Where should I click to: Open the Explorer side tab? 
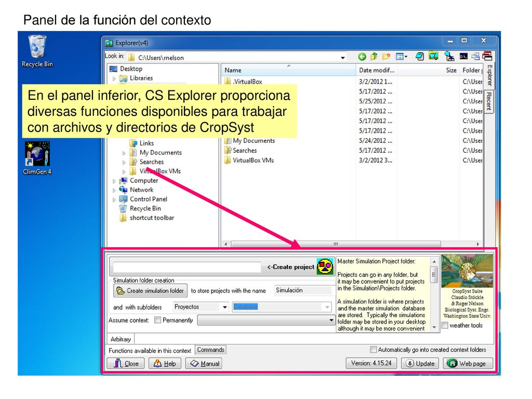pos(489,75)
